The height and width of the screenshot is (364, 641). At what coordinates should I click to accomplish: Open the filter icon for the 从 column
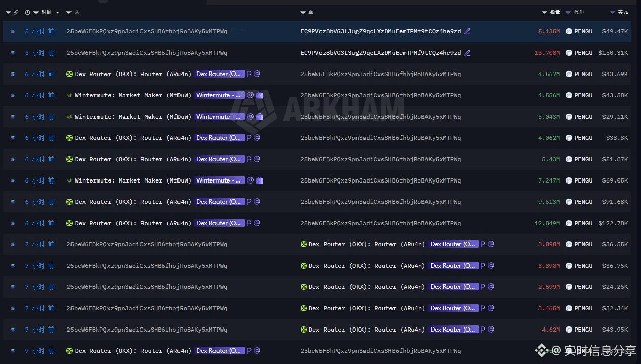(69, 12)
